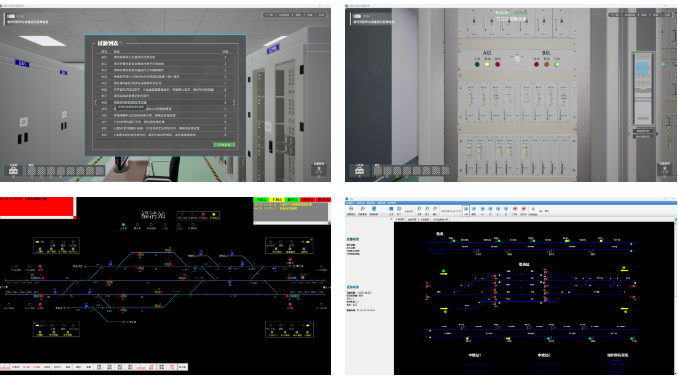
Task: Click the B-machine green indicator lamp
Action: 557,64
